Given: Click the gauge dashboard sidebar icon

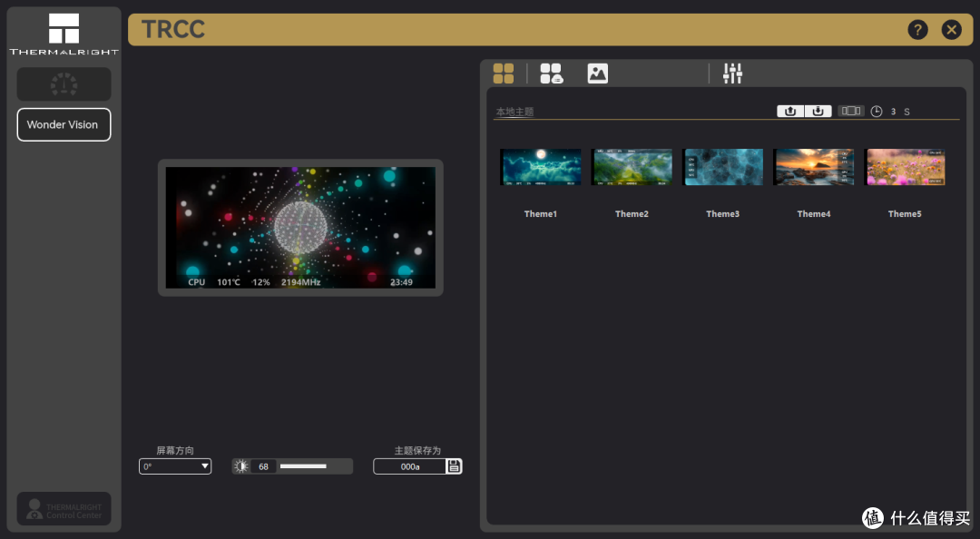Looking at the screenshot, I should [x=64, y=84].
